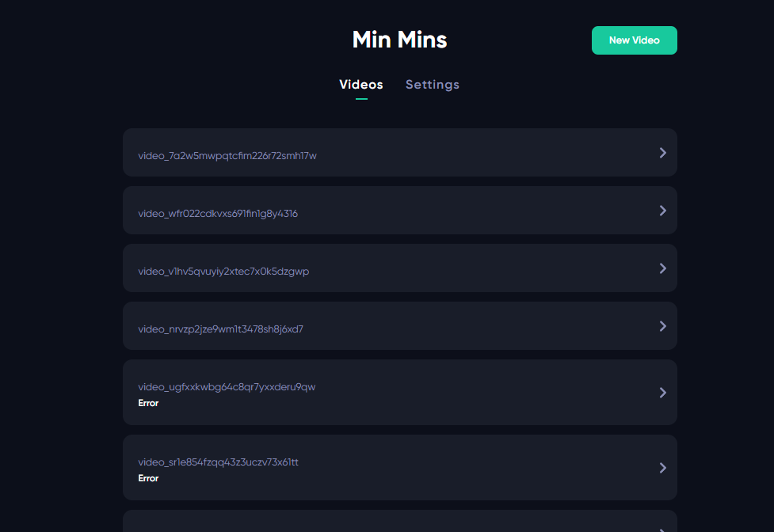Expand chevron for video_7a2w5mwpqtcfim226r72smh17w

(663, 153)
